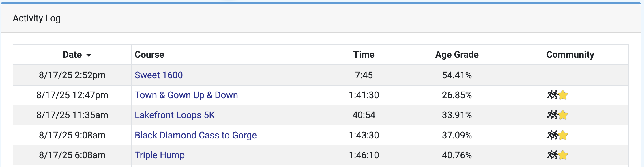Open the Black Diamond Cass to Gorge link
Screen dimensions: 644x167
[196, 135]
